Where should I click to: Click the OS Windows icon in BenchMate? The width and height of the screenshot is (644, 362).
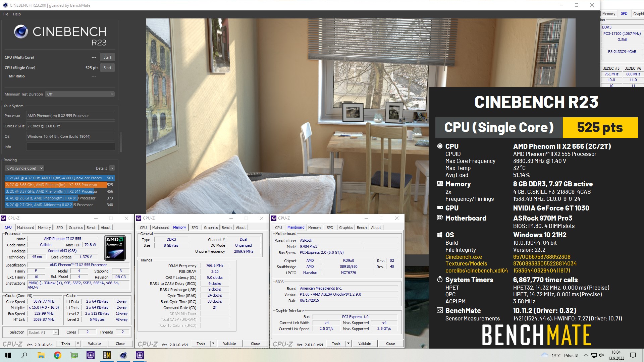coord(440,235)
